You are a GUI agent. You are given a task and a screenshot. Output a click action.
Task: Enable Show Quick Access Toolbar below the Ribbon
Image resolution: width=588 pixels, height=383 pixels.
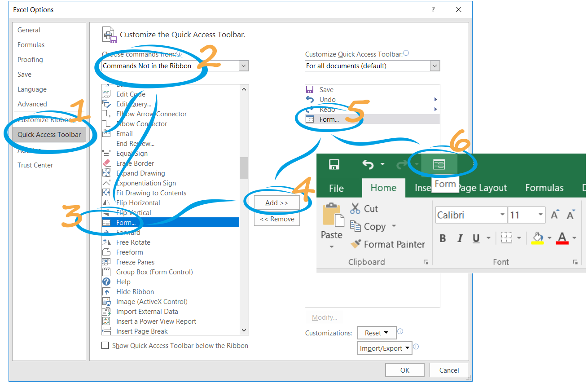105,346
